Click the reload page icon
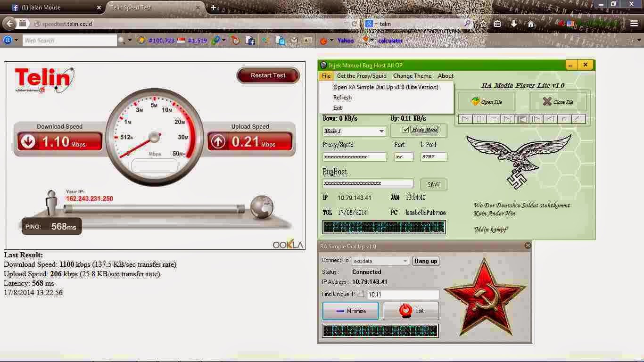The height and width of the screenshot is (362, 644). (x=355, y=24)
